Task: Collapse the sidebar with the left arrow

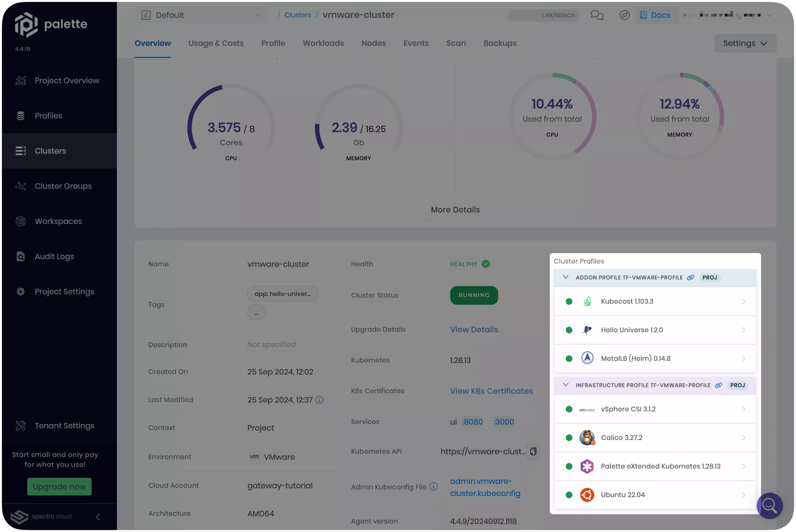Action: [98, 516]
